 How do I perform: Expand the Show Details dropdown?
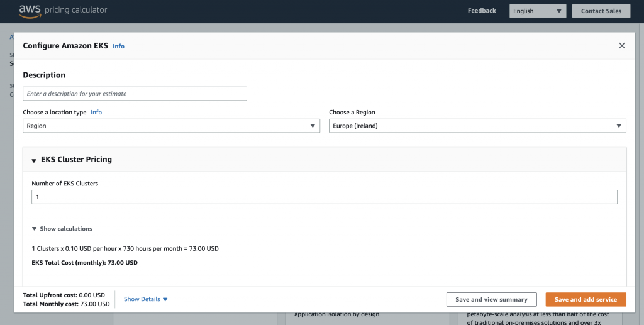pos(146,299)
